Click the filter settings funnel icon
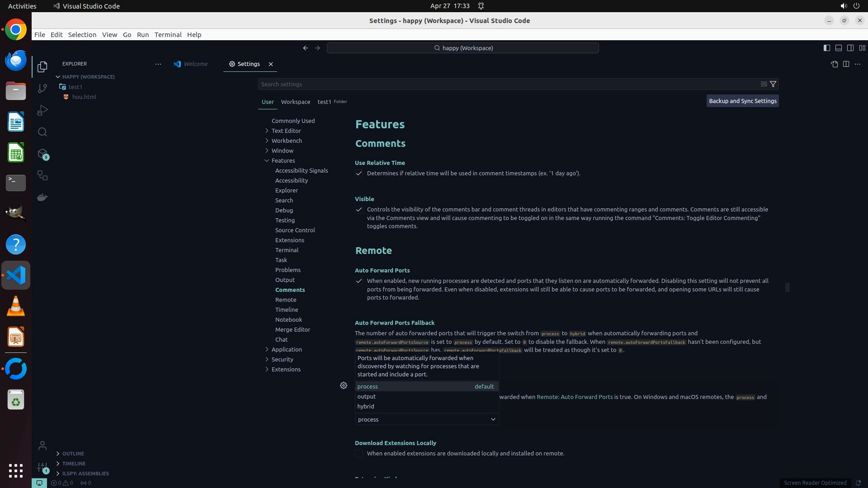Screen dimensions: 868x488 coord(773,84)
